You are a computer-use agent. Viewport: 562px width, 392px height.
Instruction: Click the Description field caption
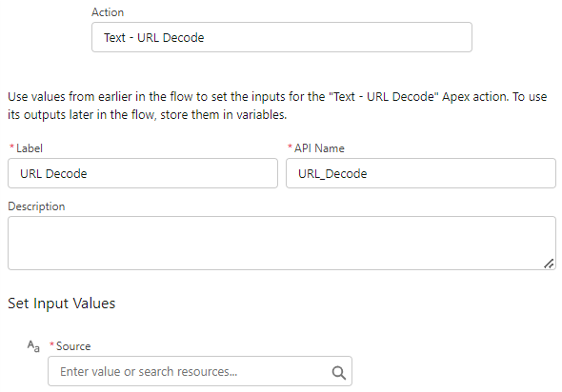pos(36,206)
